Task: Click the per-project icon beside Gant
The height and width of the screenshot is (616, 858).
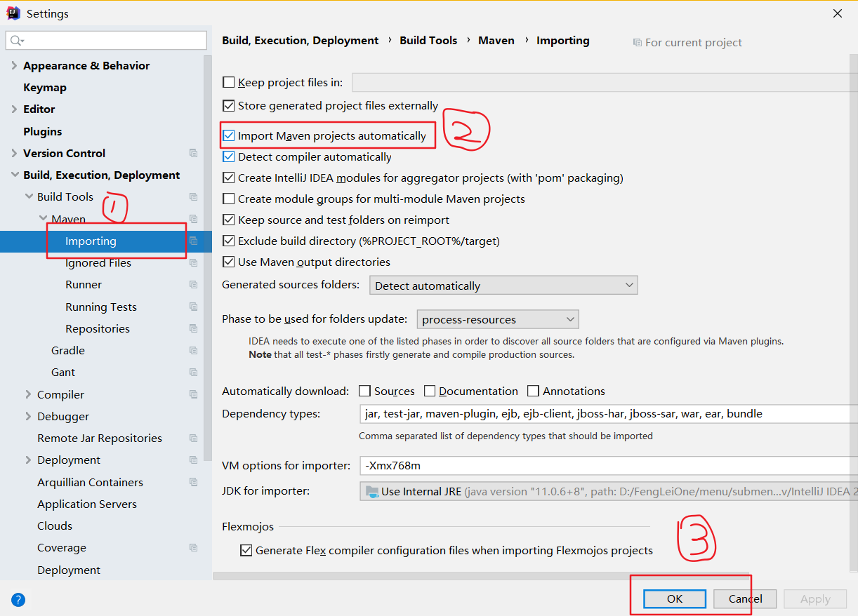Action: pyautogui.click(x=193, y=373)
